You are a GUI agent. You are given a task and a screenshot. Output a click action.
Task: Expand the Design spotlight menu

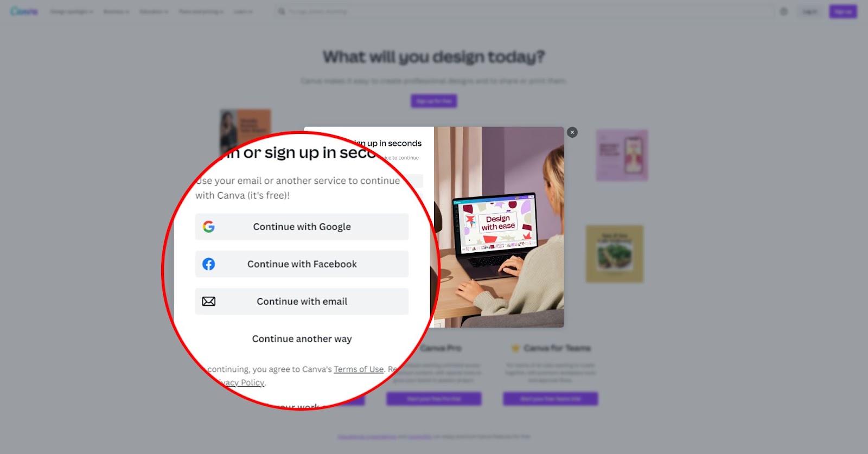point(72,11)
